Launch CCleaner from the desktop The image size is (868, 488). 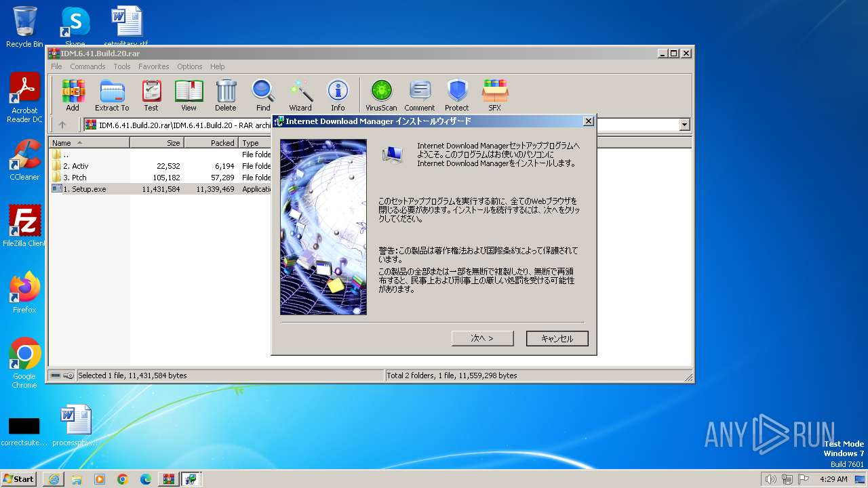pyautogui.click(x=24, y=160)
